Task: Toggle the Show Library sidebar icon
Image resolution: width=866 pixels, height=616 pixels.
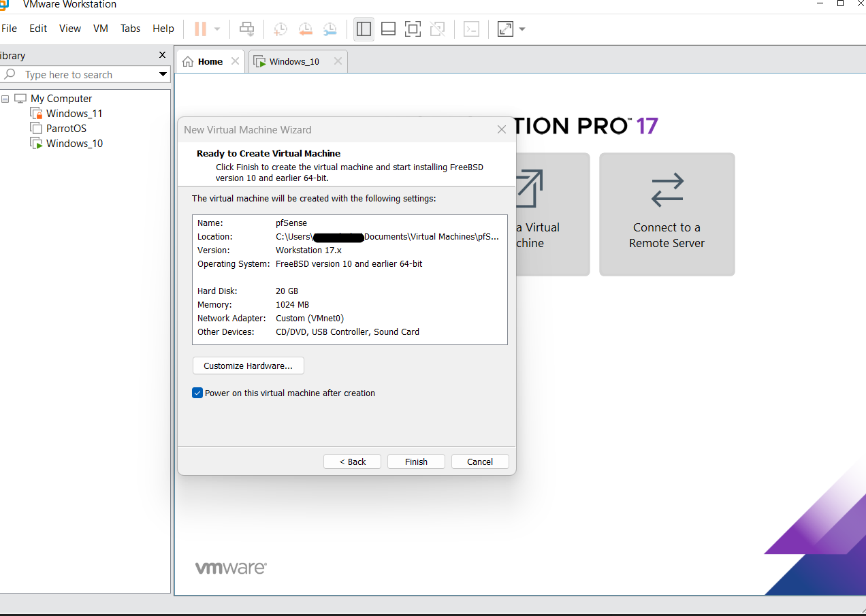Action: [364, 29]
